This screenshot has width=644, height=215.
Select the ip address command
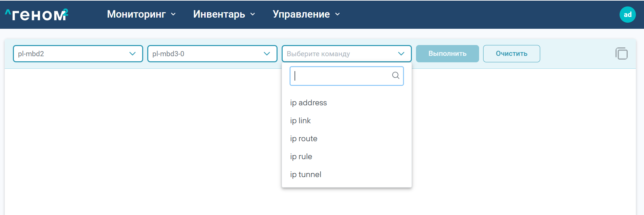[308, 103]
